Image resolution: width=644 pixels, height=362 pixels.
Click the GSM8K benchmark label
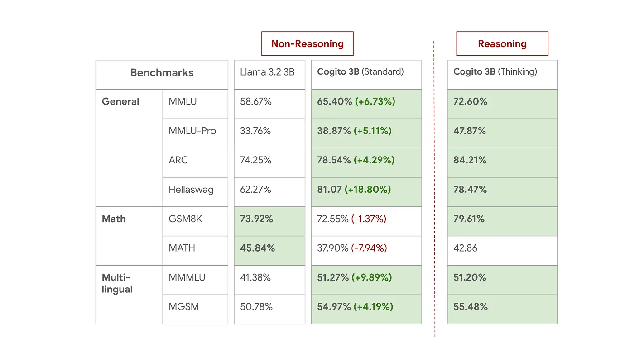point(195,219)
